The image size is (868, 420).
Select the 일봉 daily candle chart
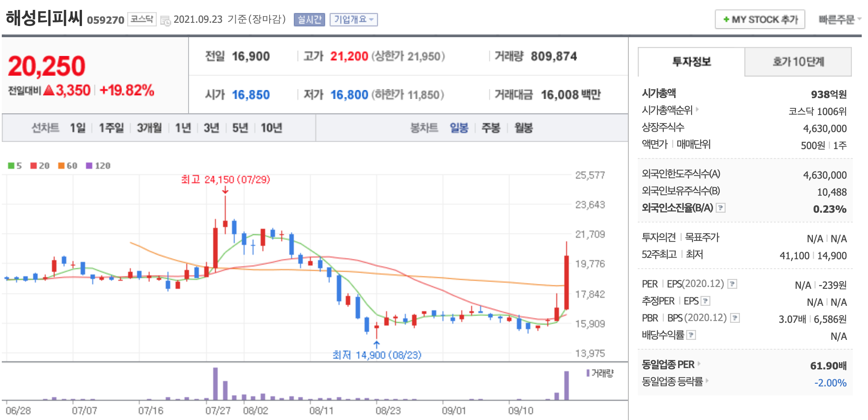tap(459, 128)
